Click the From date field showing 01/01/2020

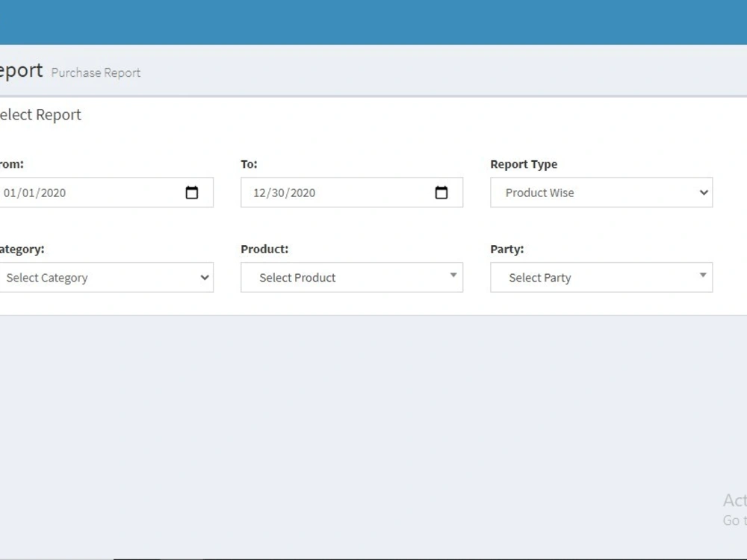click(106, 193)
